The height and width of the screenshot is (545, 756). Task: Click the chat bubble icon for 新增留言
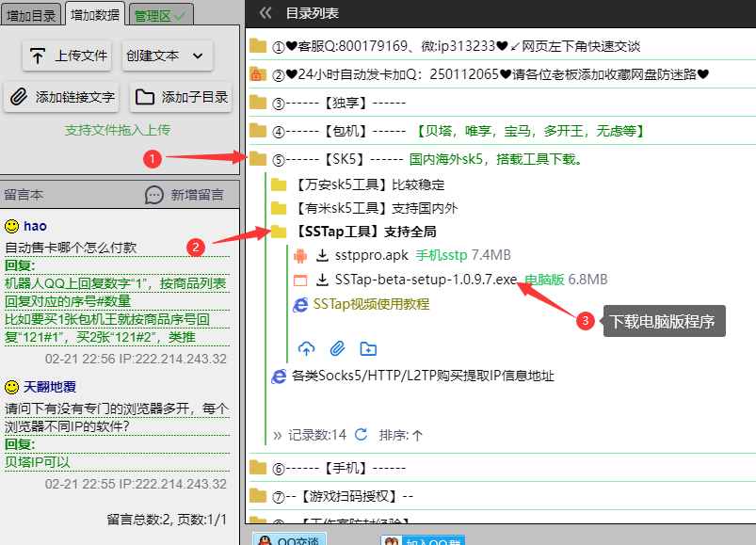click(x=154, y=195)
